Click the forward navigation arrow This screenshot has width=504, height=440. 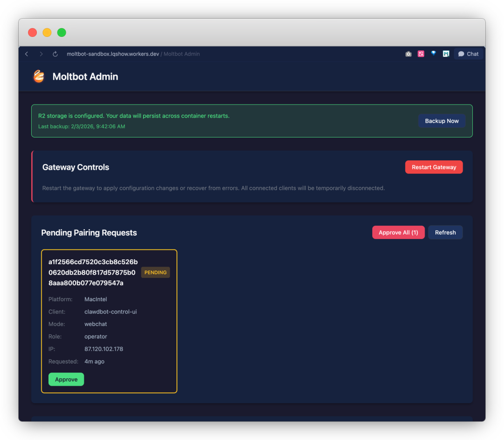[x=41, y=54]
